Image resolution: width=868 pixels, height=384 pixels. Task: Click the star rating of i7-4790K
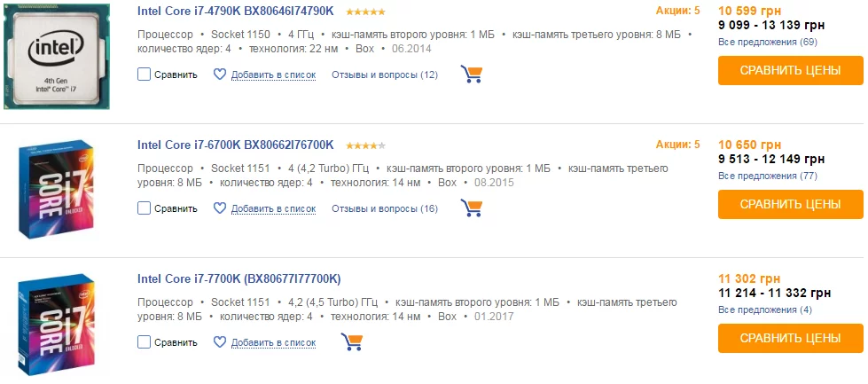coord(365,12)
